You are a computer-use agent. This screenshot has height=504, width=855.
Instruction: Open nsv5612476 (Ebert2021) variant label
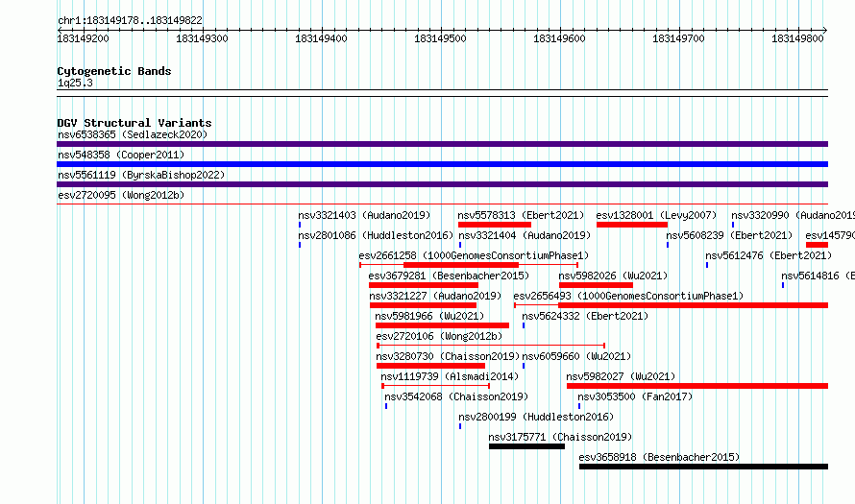[769, 255]
